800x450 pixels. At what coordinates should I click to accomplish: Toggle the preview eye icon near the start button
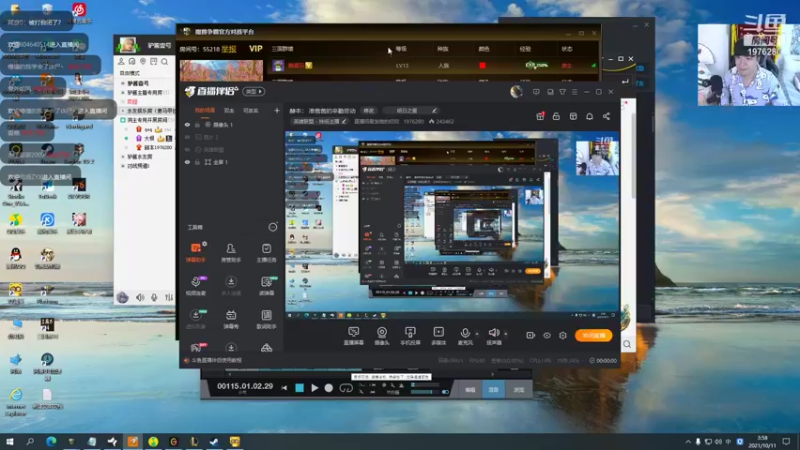coord(547,335)
